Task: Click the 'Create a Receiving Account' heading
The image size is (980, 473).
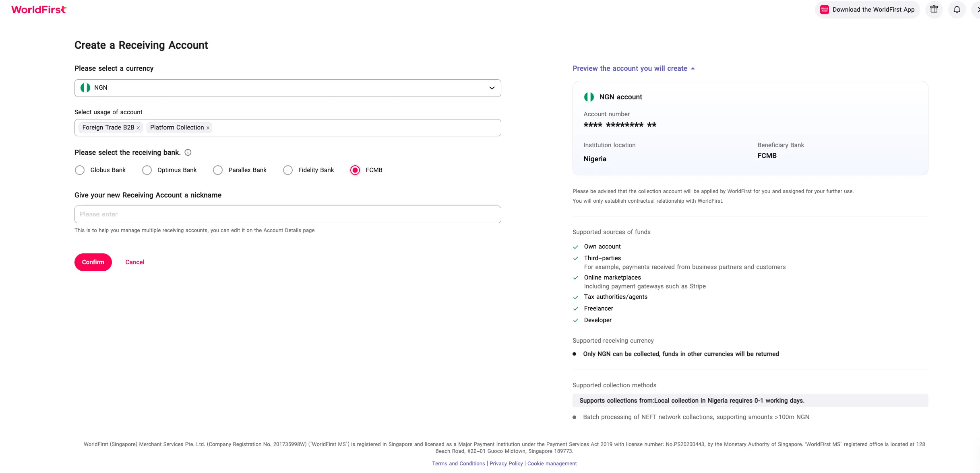Action: [141, 45]
